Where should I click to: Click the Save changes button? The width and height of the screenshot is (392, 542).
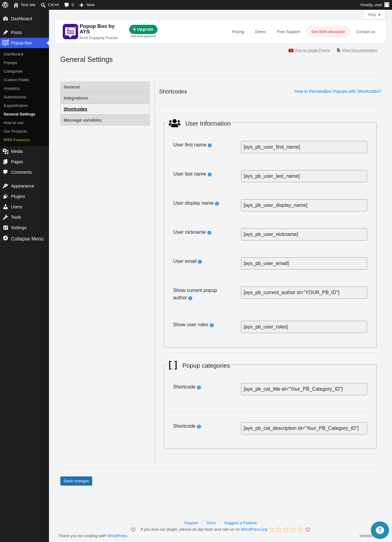pyautogui.click(x=76, y=481)
